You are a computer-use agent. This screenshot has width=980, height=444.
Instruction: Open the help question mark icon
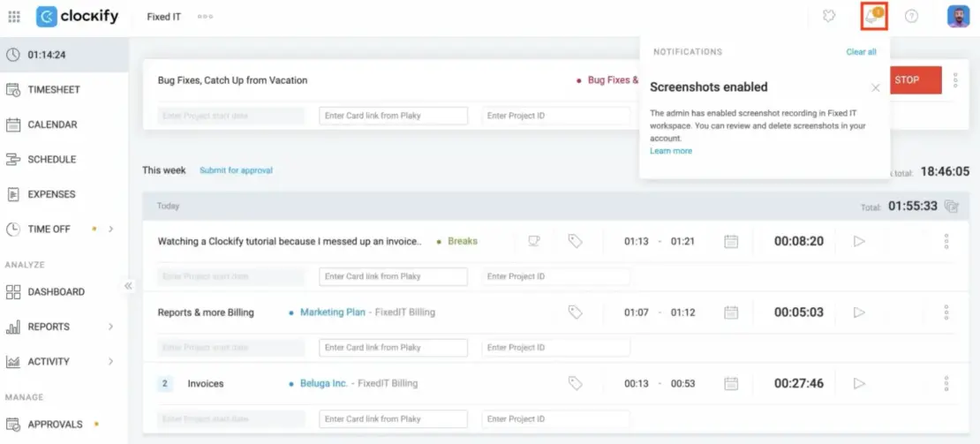pyautogui.click(x=911, y=17)
